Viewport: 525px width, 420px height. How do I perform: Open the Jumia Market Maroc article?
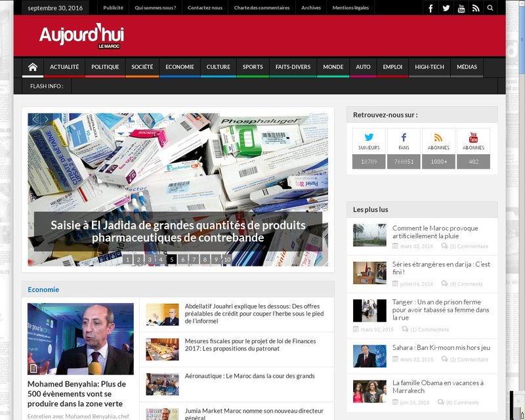pyautogui.click(x=254, y=414)
